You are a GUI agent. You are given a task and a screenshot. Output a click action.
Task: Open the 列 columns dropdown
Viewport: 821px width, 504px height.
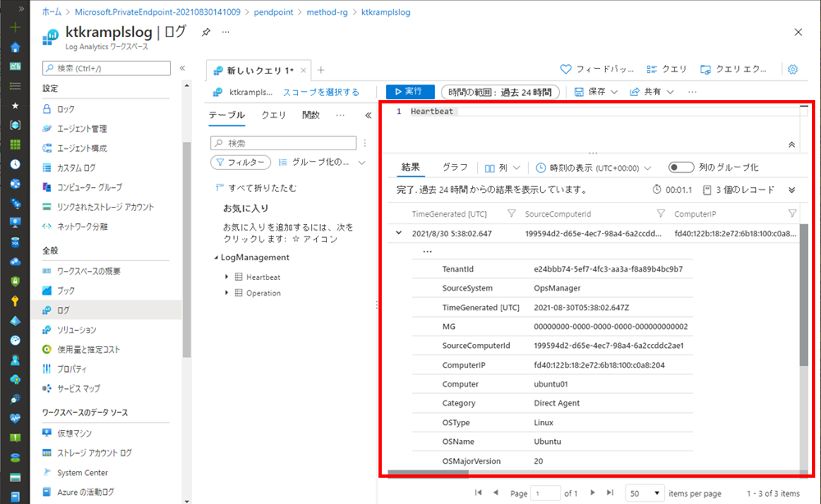[502, 168]
